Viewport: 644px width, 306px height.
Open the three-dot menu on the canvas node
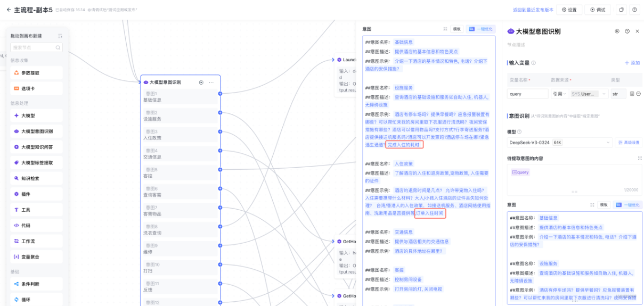pyautogui.click(x=211, y=82)
